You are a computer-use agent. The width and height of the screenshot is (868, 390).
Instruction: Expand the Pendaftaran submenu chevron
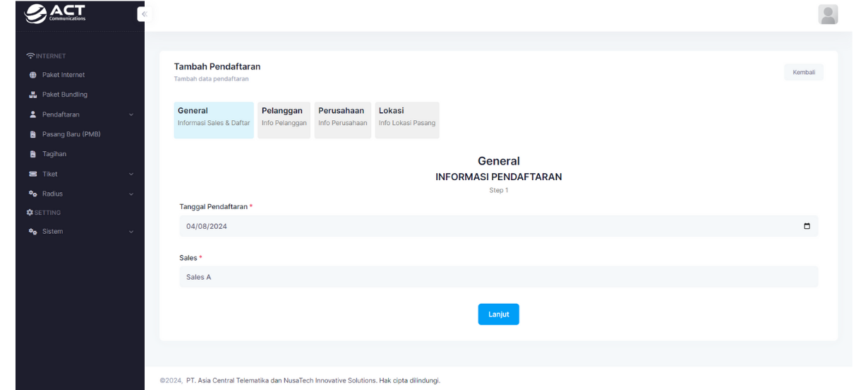(131, 114)
